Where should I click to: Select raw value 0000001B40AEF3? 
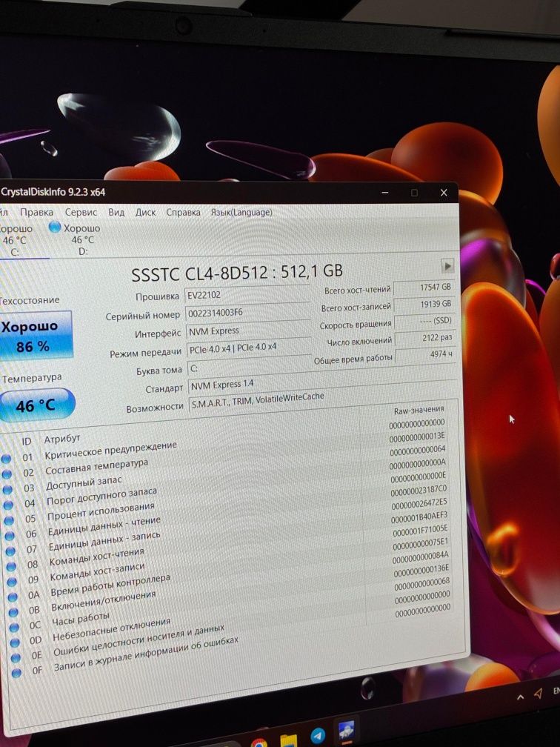[x=419, y=517]
